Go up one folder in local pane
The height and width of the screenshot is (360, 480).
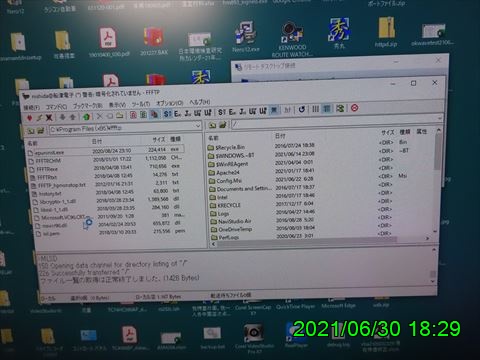[x=31, y=131]
